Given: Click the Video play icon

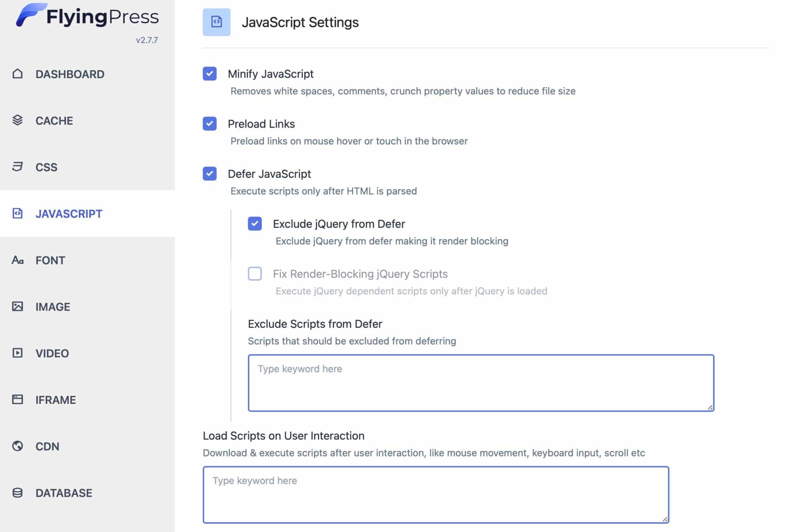Looking at the screenshot, I should tap(17, 353).
